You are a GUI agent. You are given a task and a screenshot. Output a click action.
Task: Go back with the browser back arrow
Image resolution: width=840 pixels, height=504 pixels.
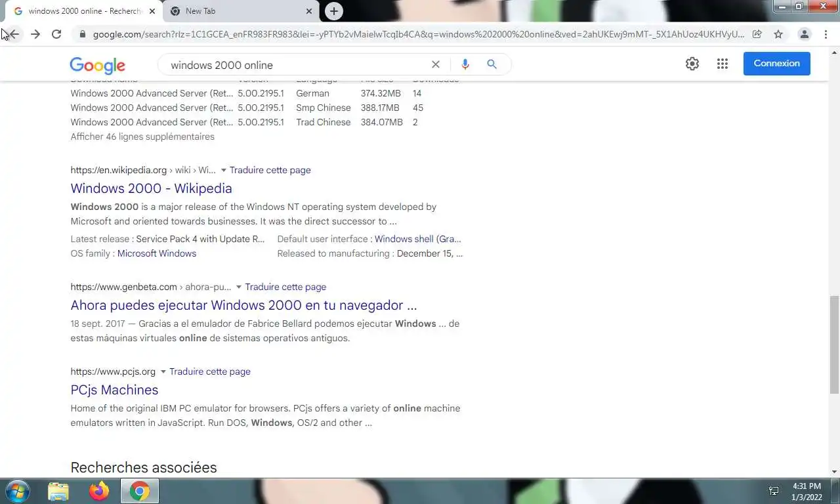[x=14, y=34]
